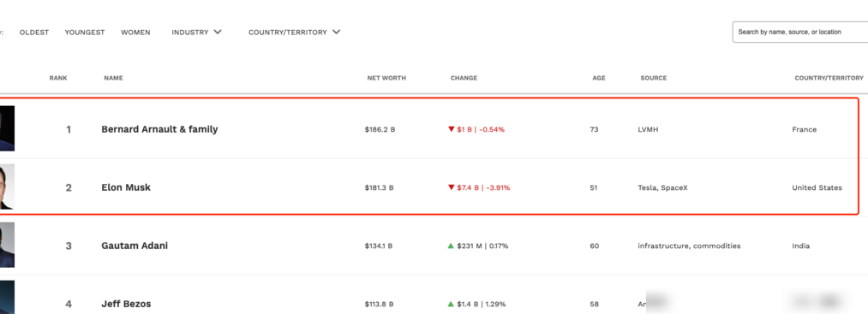
Task: Sort by the Rank column header
Action: 58,78
